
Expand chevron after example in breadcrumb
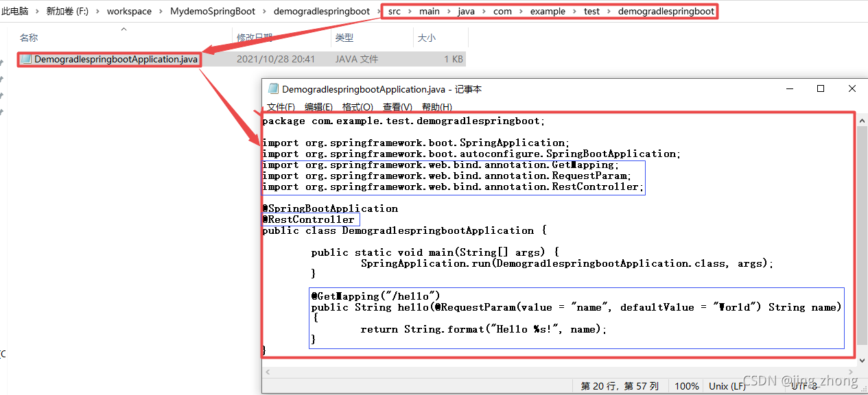(574, 11)
